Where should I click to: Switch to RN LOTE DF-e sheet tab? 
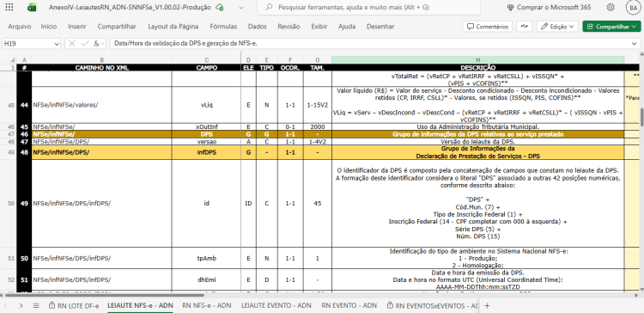pyautogui.click(x=74, y=306)
